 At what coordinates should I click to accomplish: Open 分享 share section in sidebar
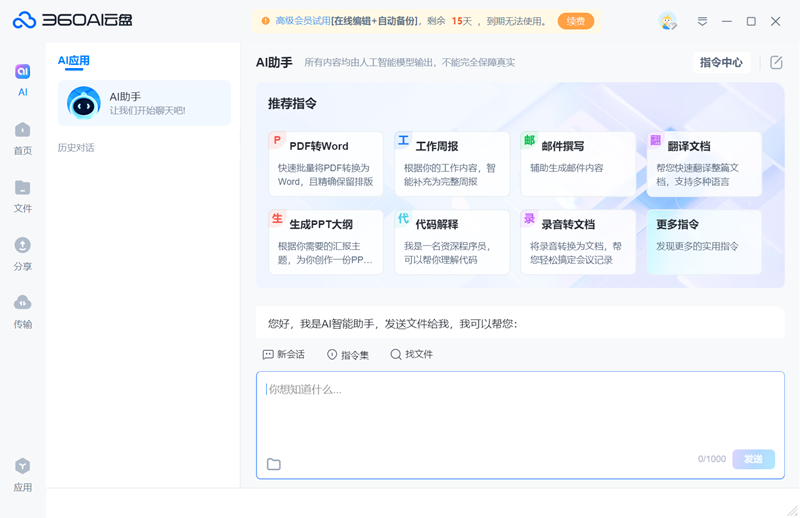22,254
